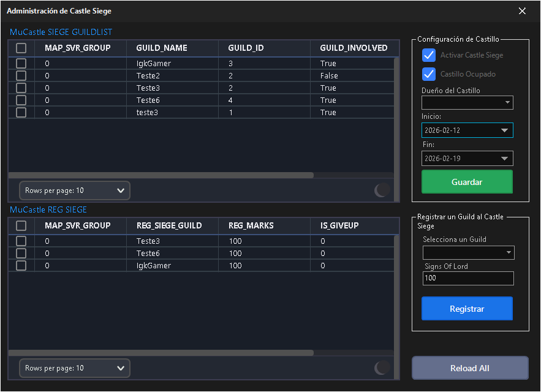Tick the Teste6 row checkbox in REG SIEGE
Image resolution: width=541 pixels, height=392 pixels.
click(x=21, y=253)
